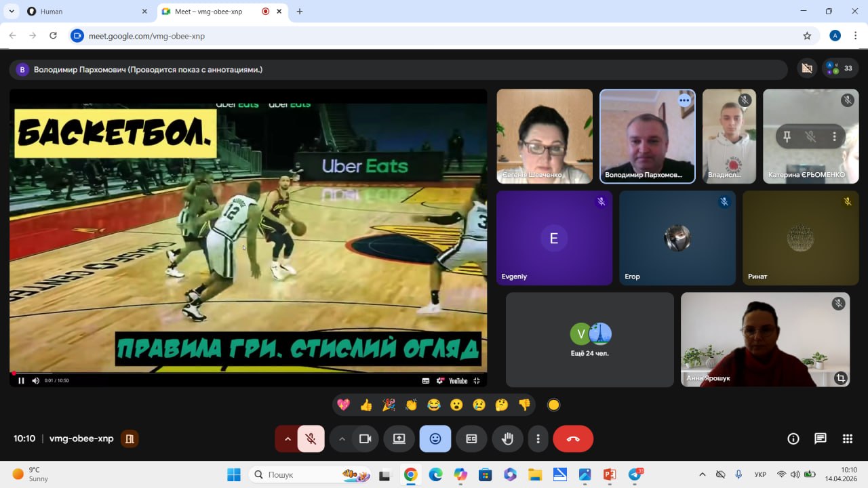
Task: Open the activities grid icon
Action: click(848, 439)
